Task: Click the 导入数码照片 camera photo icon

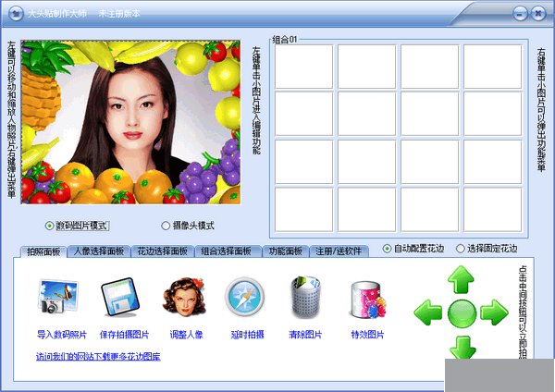Action: coord(58,297)
